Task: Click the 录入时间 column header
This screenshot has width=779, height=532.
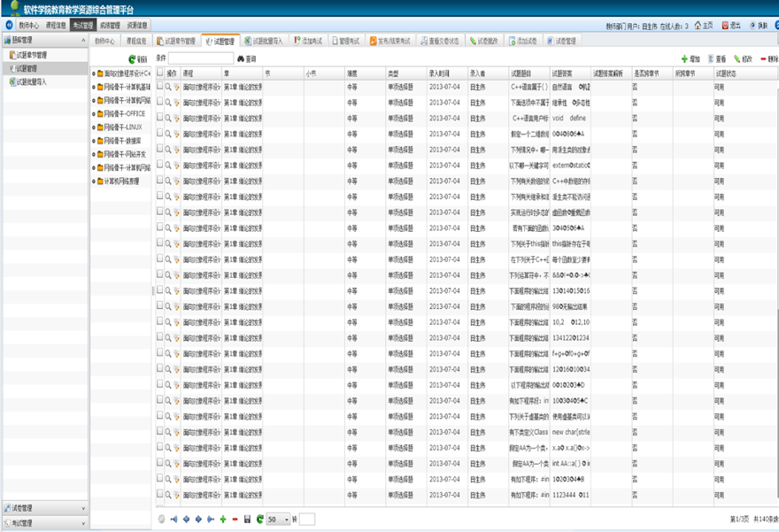Action: pyautogui.click(x=447, y=73)
